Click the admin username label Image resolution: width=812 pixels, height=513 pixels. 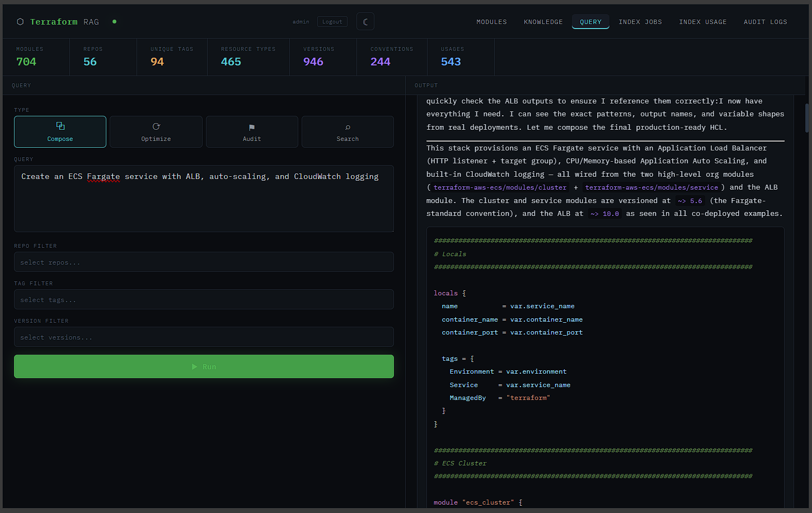301,22
